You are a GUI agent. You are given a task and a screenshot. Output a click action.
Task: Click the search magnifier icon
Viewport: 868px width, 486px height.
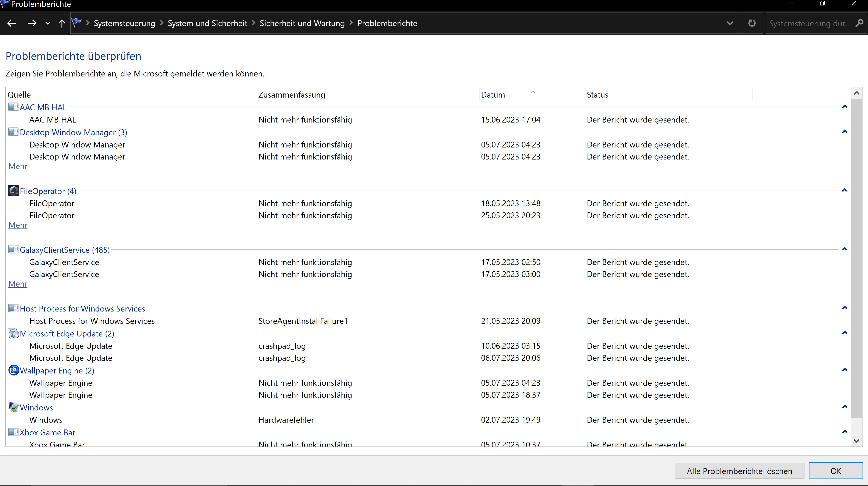[859, 23]
